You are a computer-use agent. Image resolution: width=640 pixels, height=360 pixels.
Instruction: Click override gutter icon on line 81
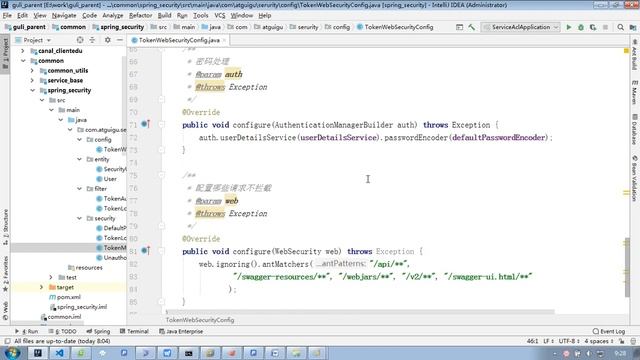pos(145,250)
